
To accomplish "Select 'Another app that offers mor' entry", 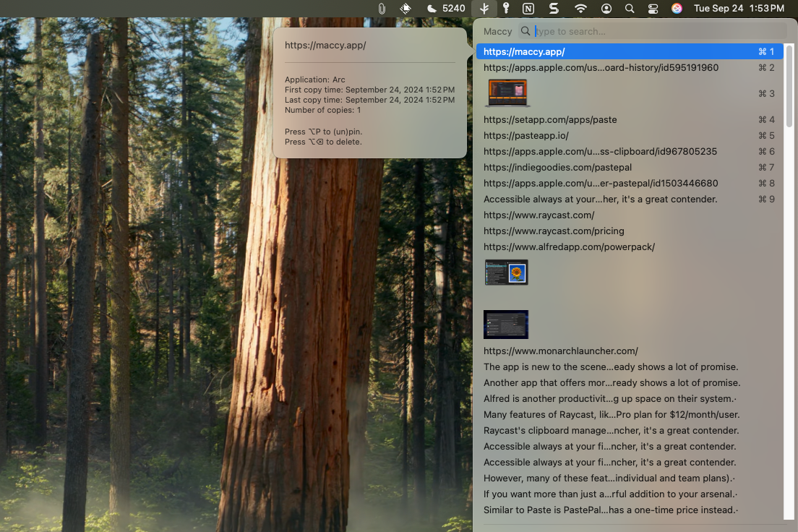I will point(630,382).
